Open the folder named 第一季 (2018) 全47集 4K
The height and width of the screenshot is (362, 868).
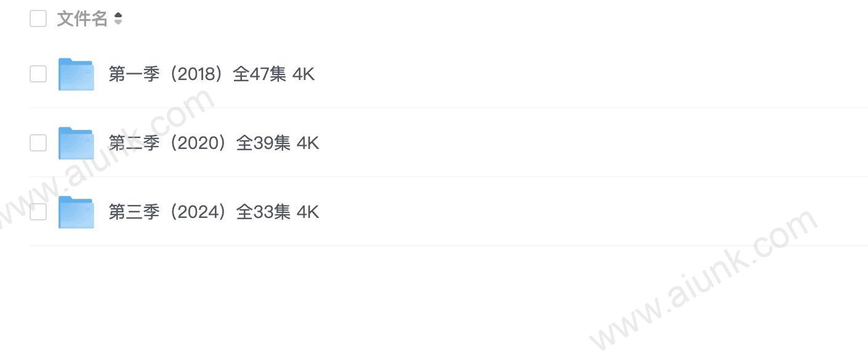(x=212, y=74)
